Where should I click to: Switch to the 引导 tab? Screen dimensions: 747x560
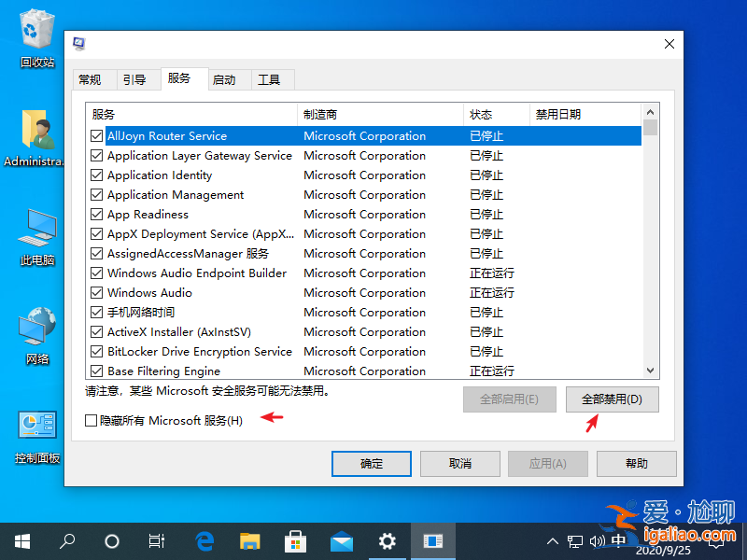136,79
